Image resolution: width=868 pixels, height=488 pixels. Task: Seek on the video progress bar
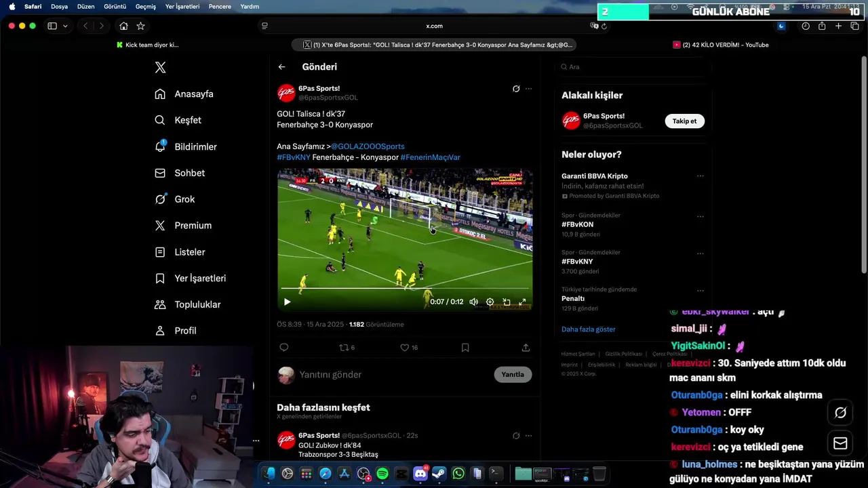[404, 289]
